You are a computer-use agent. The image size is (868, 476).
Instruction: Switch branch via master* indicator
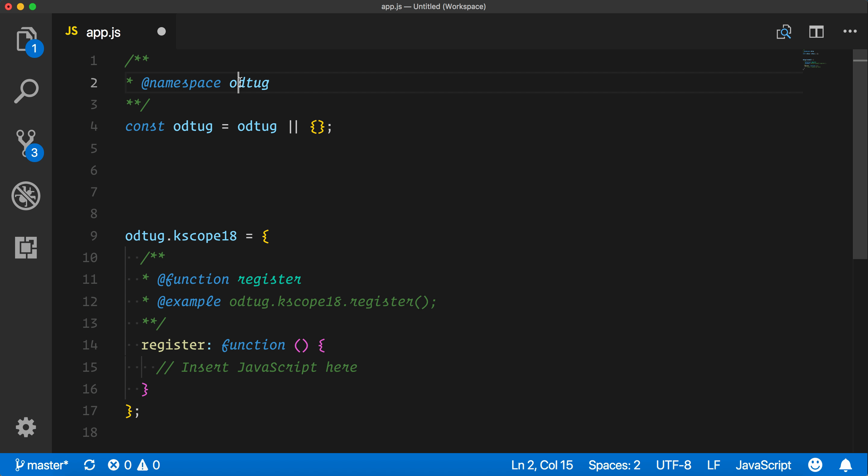pos(42,465)
